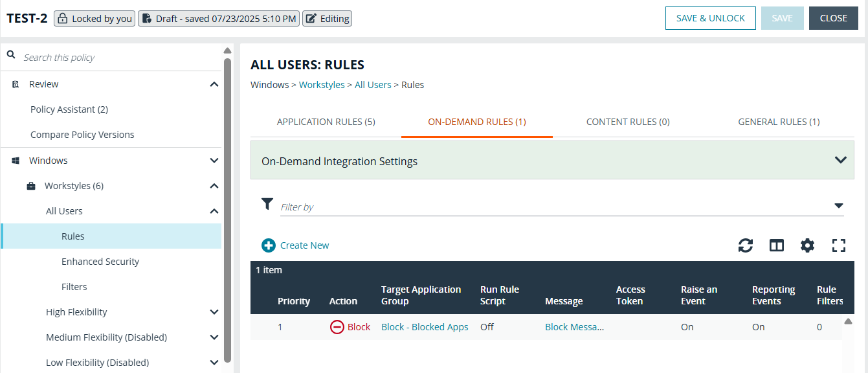Screen dimensions: 868x373
Task: Click Raise an Event column header
Action: pos(699,295)
